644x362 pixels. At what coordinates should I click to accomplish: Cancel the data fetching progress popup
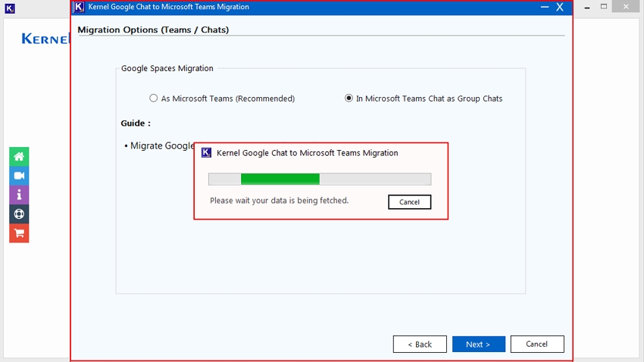(409, 202)
